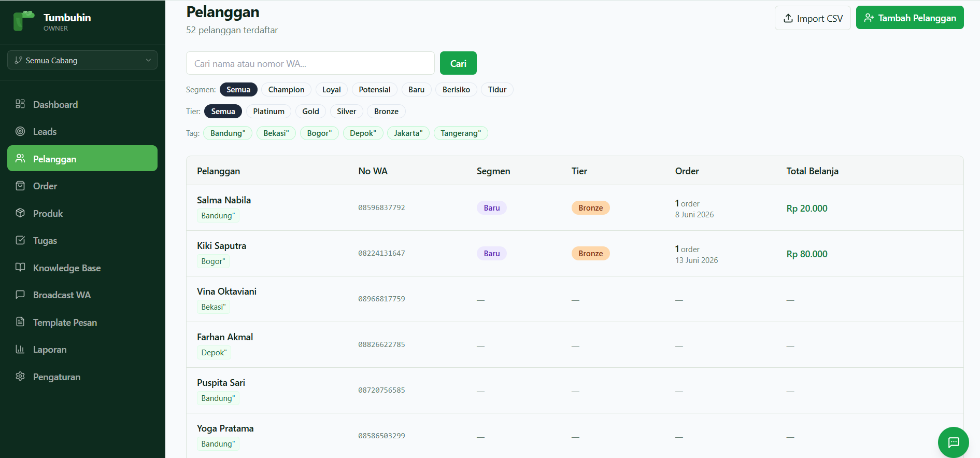
Task: Filter by Potensial segment
Action: (x=375, y=90)
